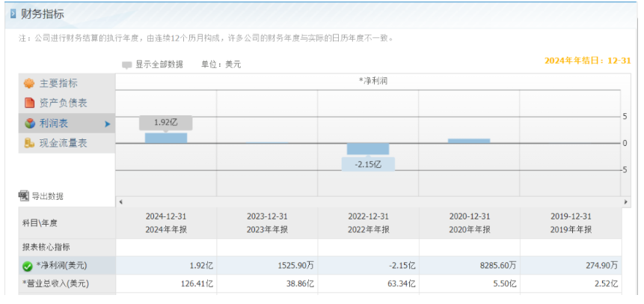Select the 2019-12-31 column header
644x304 pixels.
coord(571,223)
